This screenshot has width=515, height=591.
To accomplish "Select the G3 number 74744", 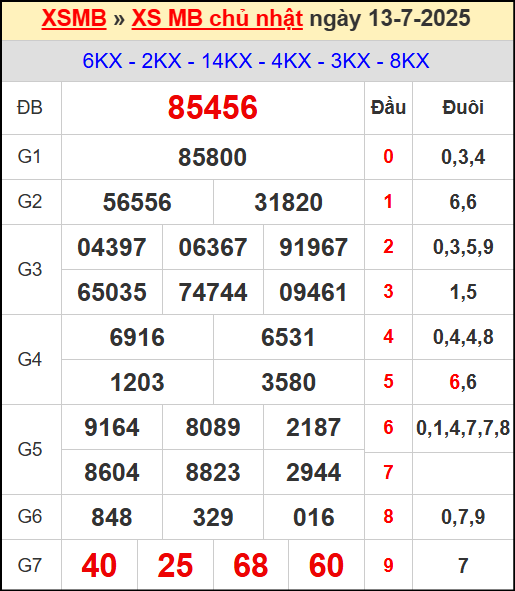I will (213, 292).
